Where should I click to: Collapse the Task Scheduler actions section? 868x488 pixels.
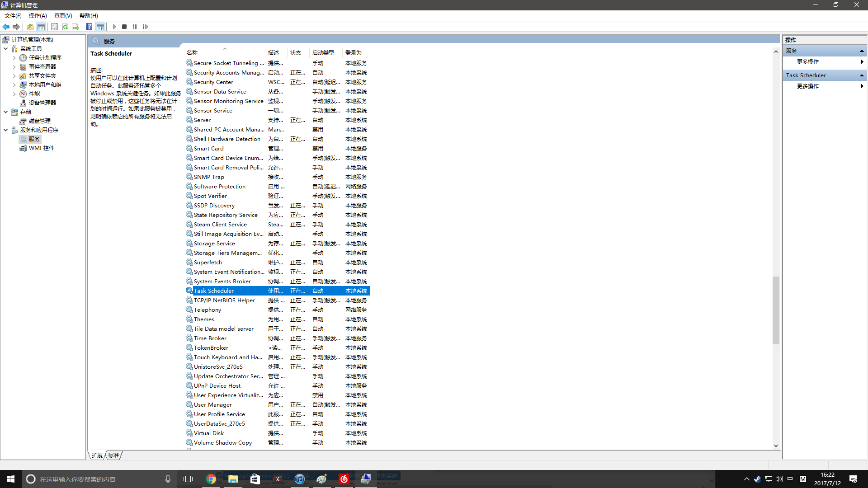[x=862, y=75]
